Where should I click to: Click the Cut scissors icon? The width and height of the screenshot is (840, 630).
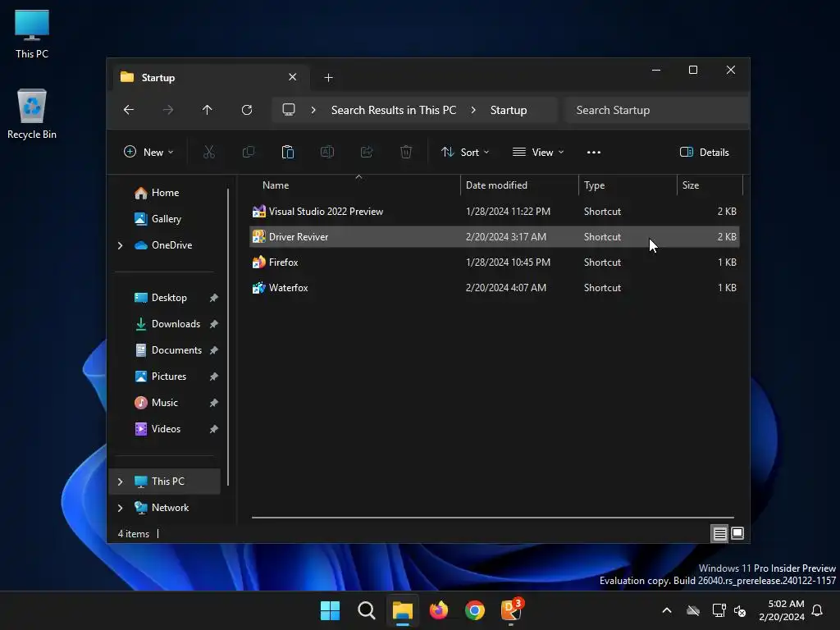(209, 152)
